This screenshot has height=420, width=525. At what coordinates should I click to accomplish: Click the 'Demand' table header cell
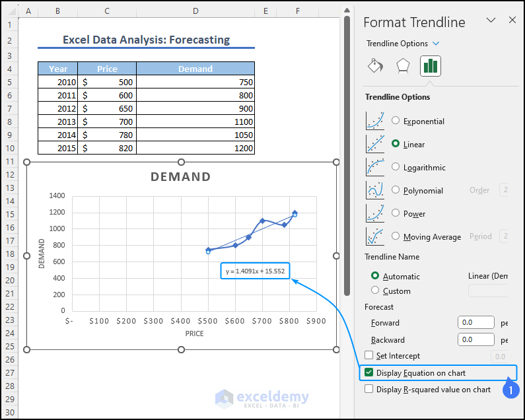pos(195,69)
